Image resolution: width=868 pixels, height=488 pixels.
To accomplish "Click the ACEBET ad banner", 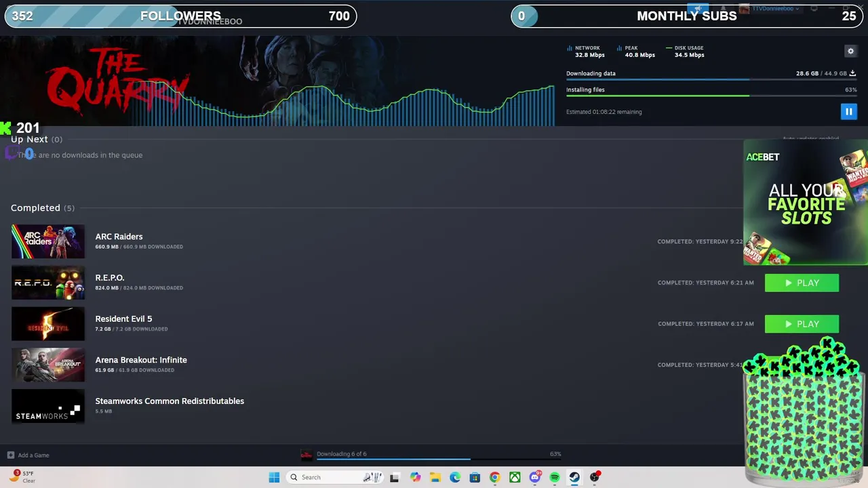I will pyautogui.click(x=806, y=202).
